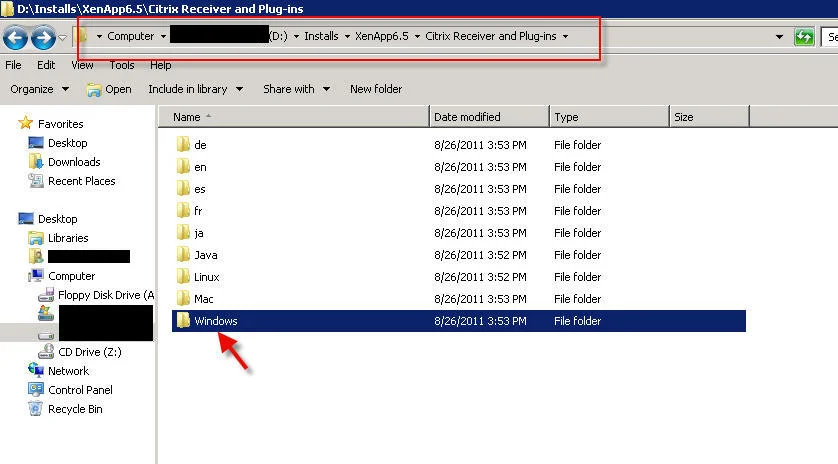This screenshot has height=464, width=838.
Task: Click the Network globe icon
Action: pos(36,370)
